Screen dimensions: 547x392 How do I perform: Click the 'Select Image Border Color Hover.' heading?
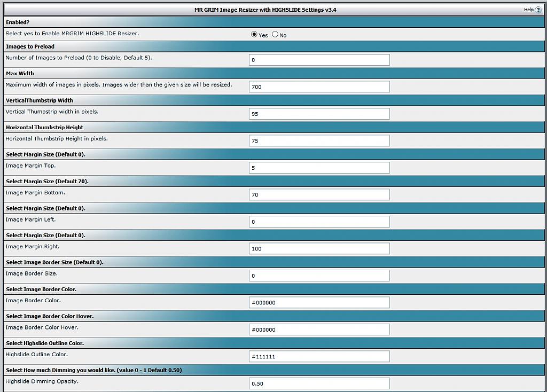[x=50, y=316]
